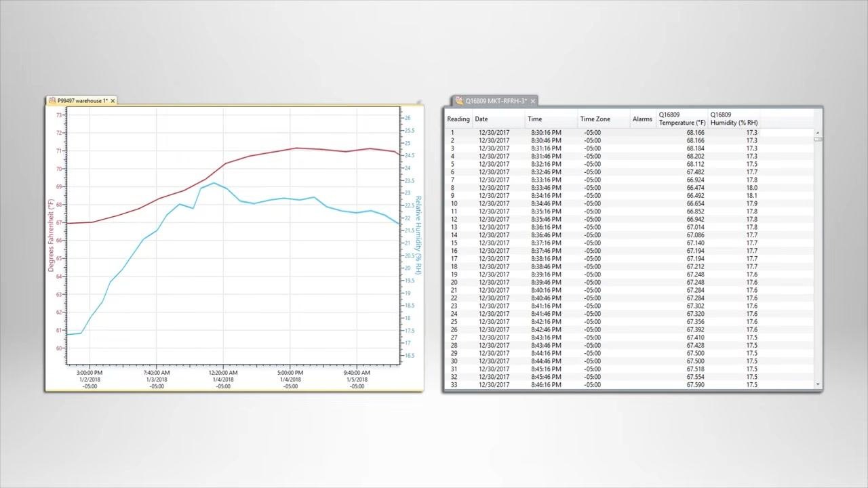
Task: Click the Degrees Fahrenheit axis title
Action: pos(51,236)
